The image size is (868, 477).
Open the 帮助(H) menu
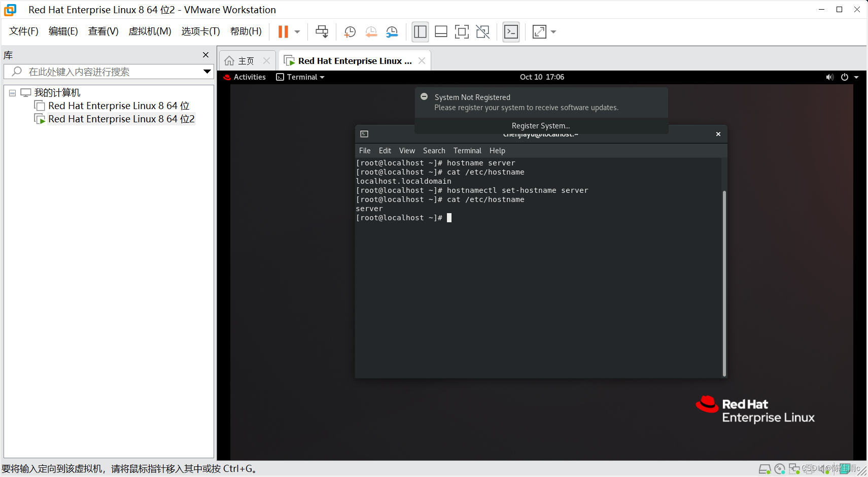[246, 31]
